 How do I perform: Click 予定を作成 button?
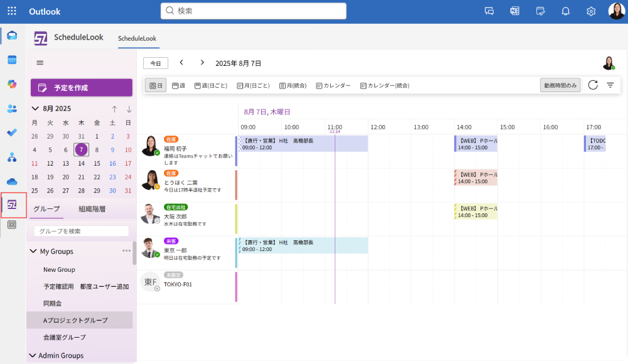(x=82, y=87)
